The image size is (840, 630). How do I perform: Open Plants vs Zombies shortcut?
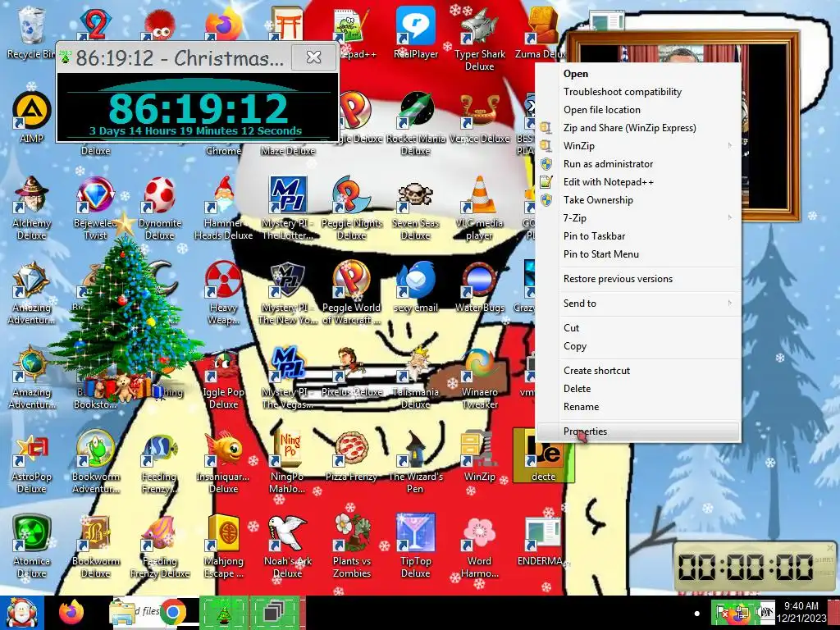(x=351, y=546)
